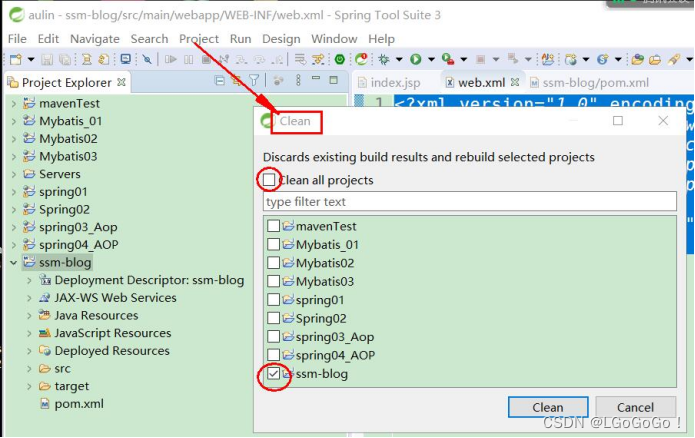Expand the target folder node
The height and width of the screenshot is (438, 695).
pyautogui.click(x=29, y=386)
